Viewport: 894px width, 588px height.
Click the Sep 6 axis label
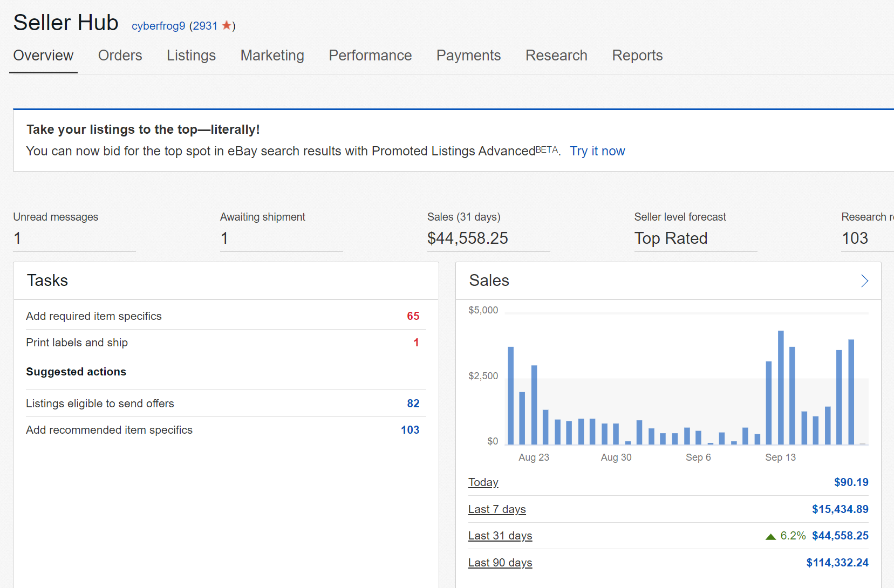tap(698, 457)
